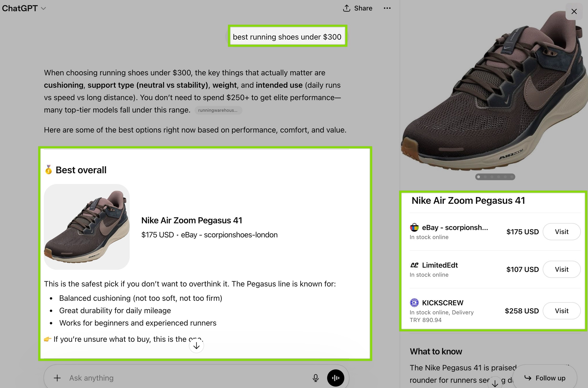The width and height of the screenshot is (588, 388).
Task: Click the 'Best overall' heading
Action: [x=81, y=170]
